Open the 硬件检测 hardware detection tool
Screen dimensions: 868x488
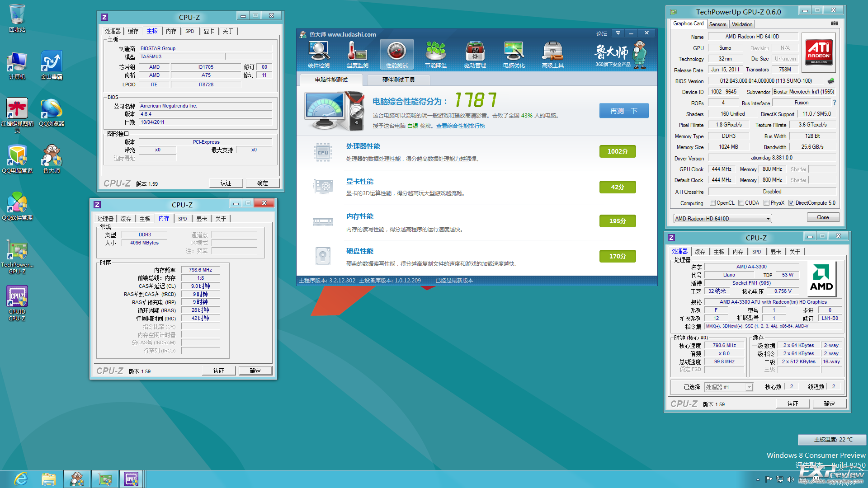[x=319, y=54]
